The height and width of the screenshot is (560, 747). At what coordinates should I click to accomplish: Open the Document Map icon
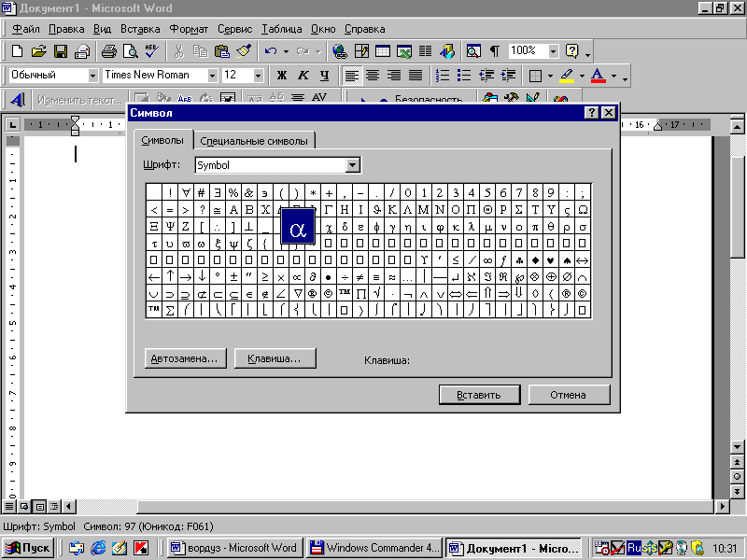click(473, 51)
